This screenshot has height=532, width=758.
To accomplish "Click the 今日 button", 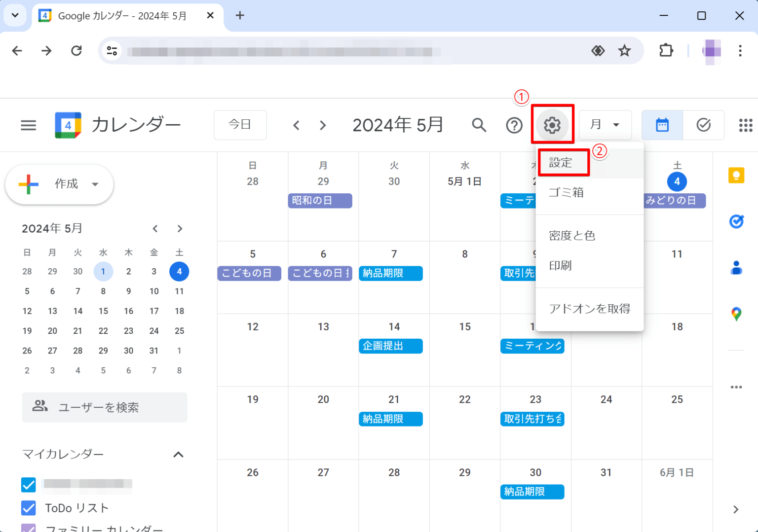I will tap(240, 125).
